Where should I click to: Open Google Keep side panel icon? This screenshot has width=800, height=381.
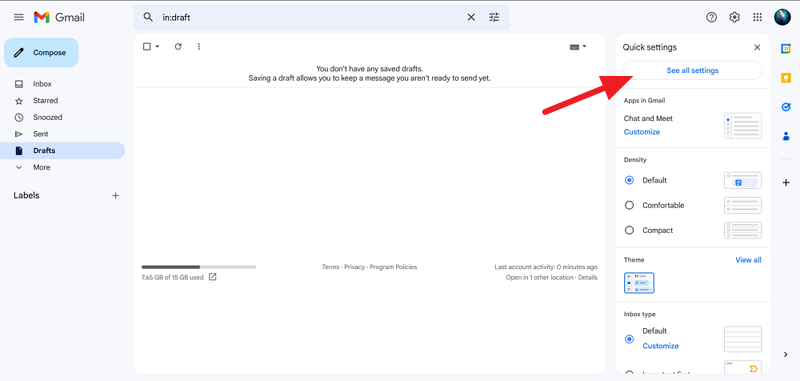[x=786, y=78]
